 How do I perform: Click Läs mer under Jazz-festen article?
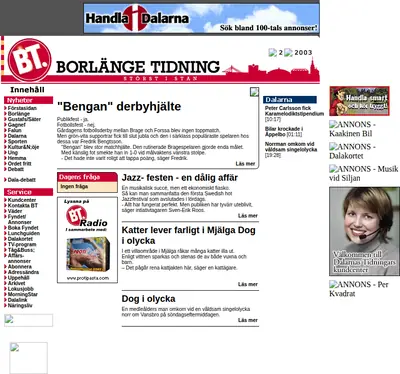pyautogui.click(x=248, y=216)
